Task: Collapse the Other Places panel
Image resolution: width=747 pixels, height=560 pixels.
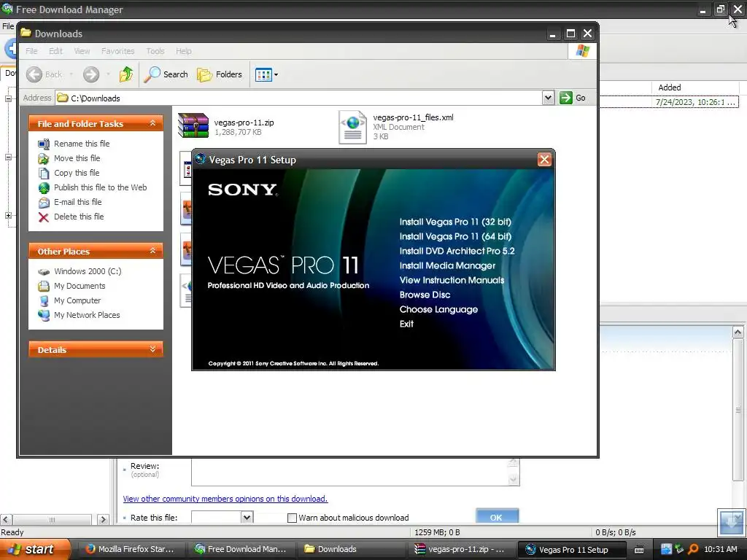Action: pos(152,251)
